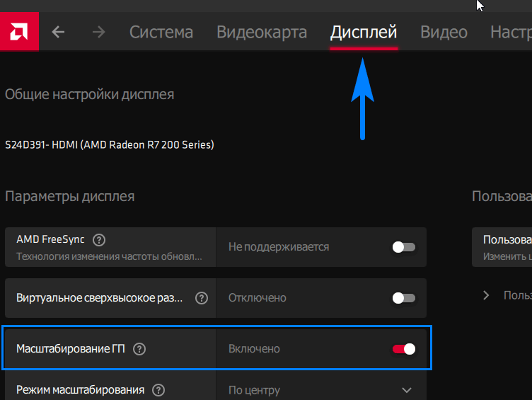Open the Пользова... card on the right
Image resolution: width=532 pixels, height=400 pixels.
502,247
